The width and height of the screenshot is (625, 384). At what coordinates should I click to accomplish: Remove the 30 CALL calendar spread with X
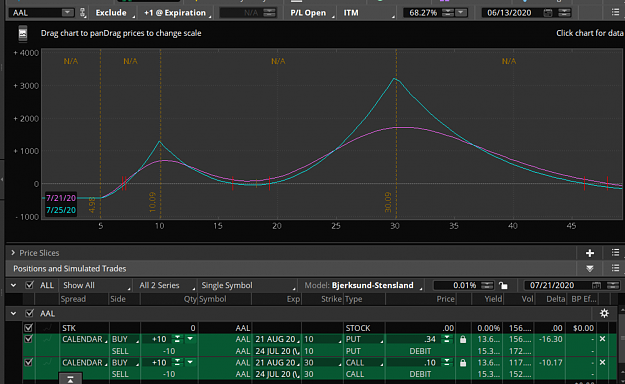click(602, 362)
